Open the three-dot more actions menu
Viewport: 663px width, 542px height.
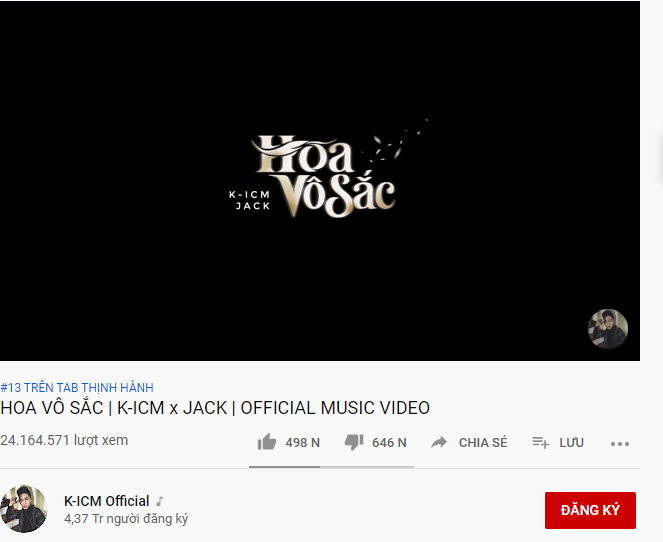pos(620,443)
